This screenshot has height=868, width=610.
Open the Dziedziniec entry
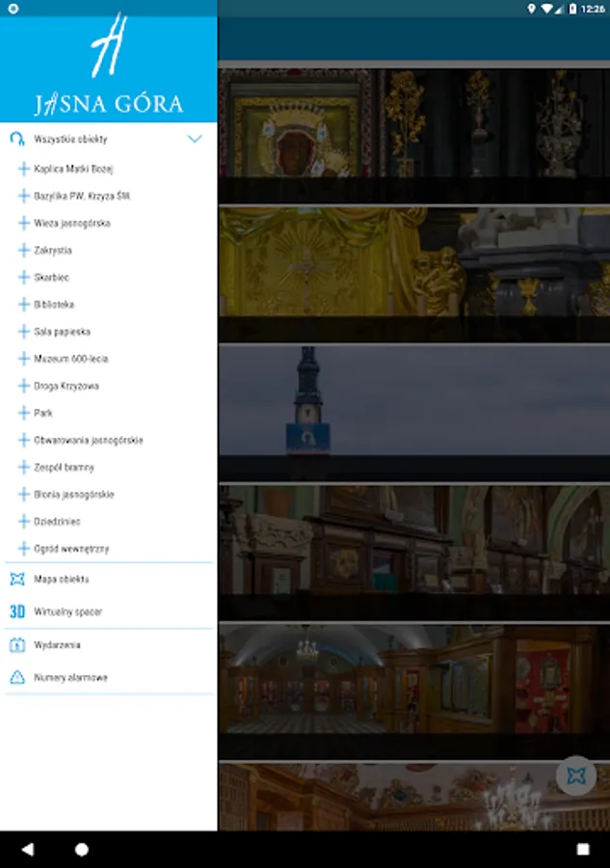(x=57, y=522)
